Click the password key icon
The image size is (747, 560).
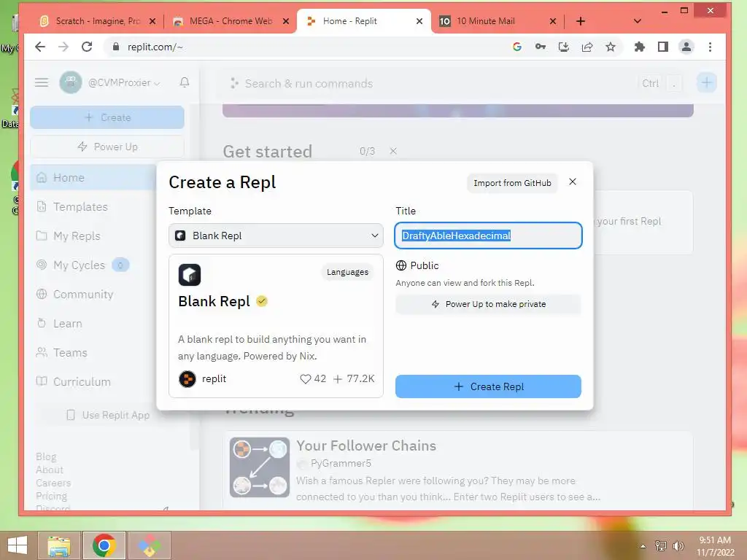(541, 47)
